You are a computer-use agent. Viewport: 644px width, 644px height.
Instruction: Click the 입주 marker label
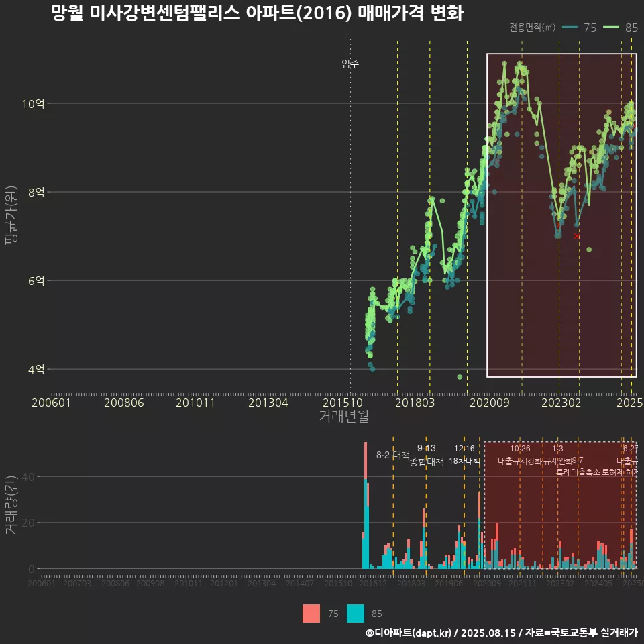350,64
